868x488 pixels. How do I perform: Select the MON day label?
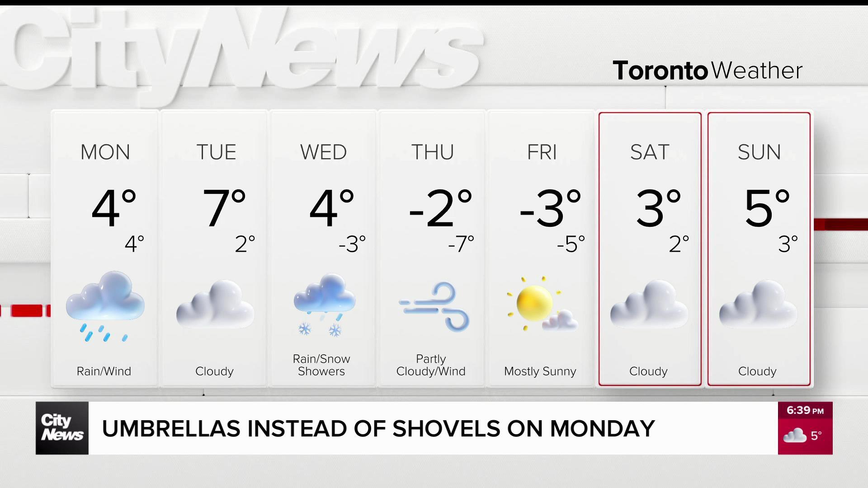[105, 152]
